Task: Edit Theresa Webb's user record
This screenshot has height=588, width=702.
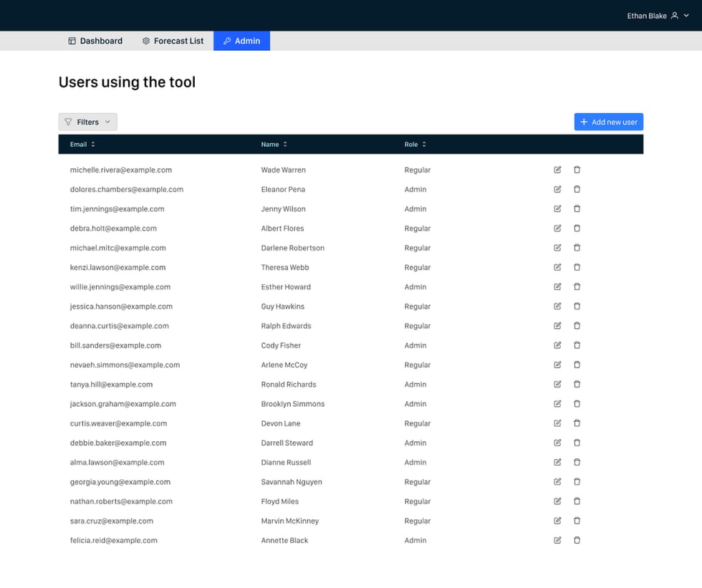Action: 557,267
